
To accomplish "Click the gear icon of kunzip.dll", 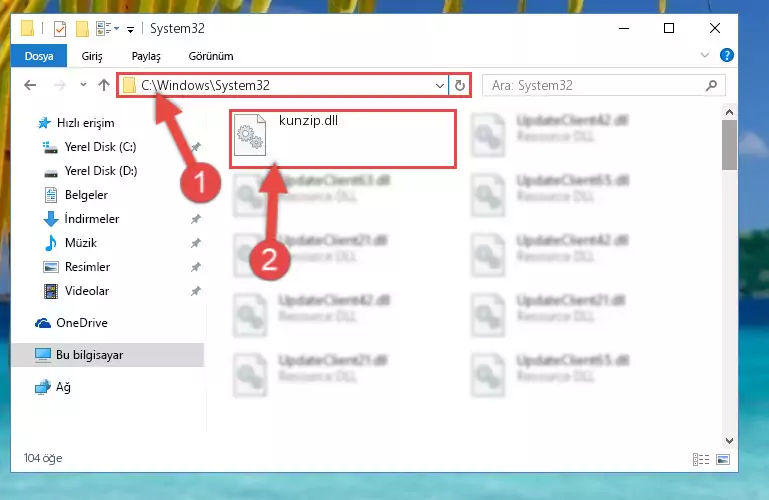I will point(250,135).
